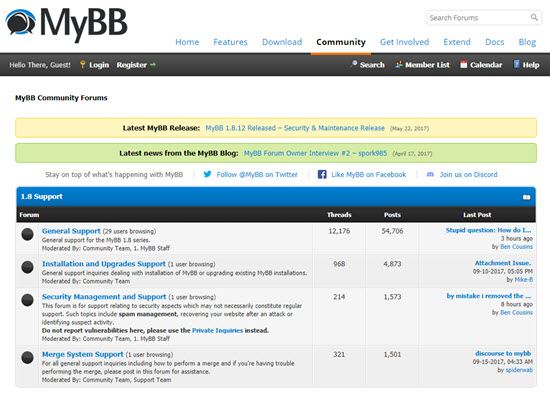550x393 pixels.
Task: Click Installation support post count 4,873
Action: (x=392, y=264)
